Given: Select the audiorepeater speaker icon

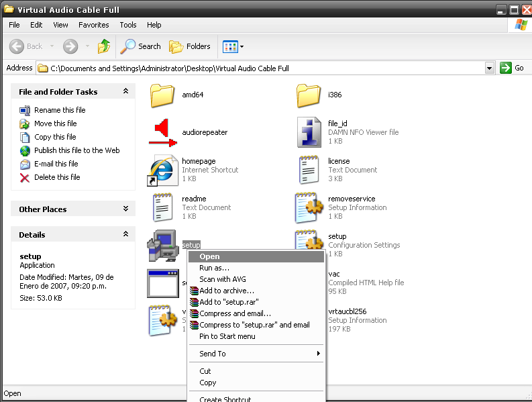Looking at the screenshot, I should coord(163,133).
